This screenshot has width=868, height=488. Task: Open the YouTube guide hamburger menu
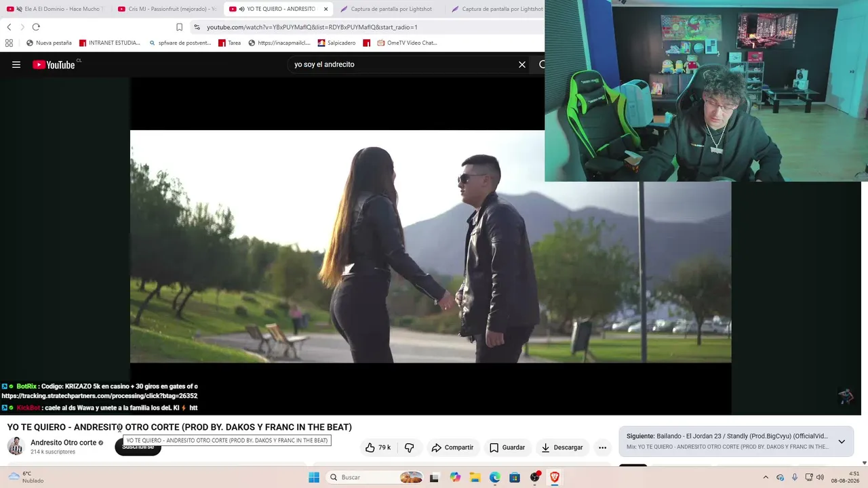click(16, 64)
